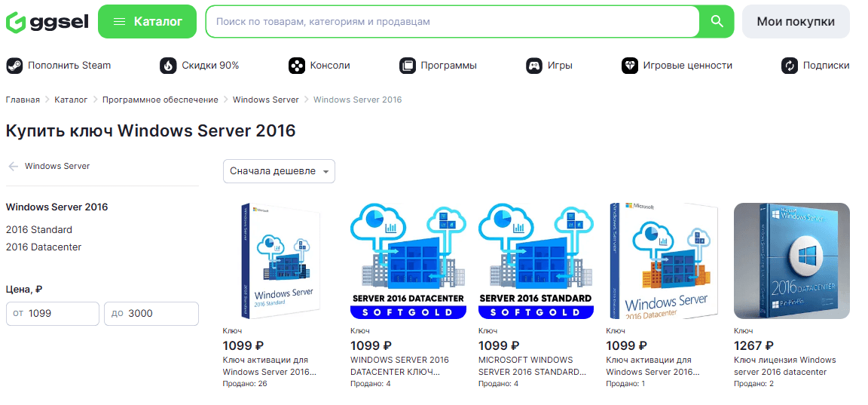
Task: Focus the product search field
Action: tap(452, 22)
